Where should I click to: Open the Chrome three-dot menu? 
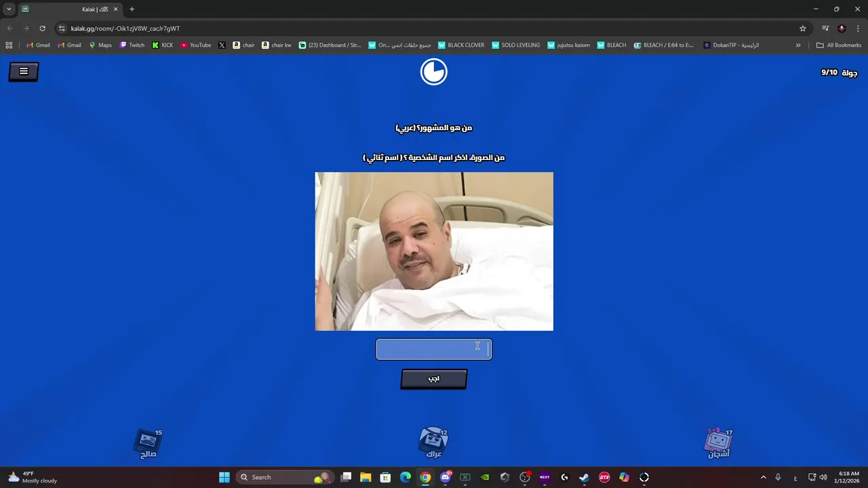pos(858,28)
